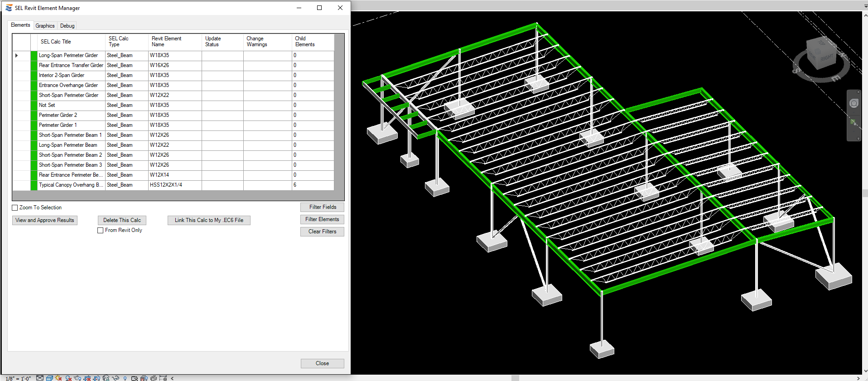Expand the Steering Wheel options arrow
The height and width of the screenshot is (381, 868).
point(854,112)
